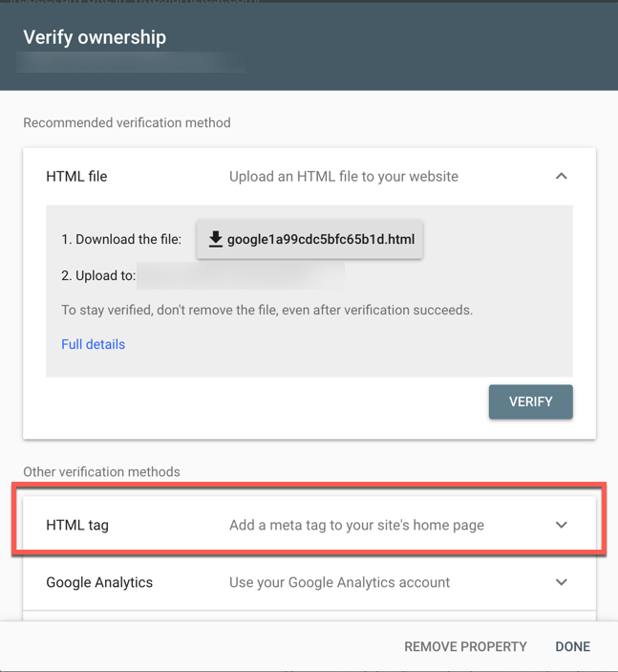Click 'Use your Google Analytics account' text
This screenshot has width=618, height=672.
point(339,582)
